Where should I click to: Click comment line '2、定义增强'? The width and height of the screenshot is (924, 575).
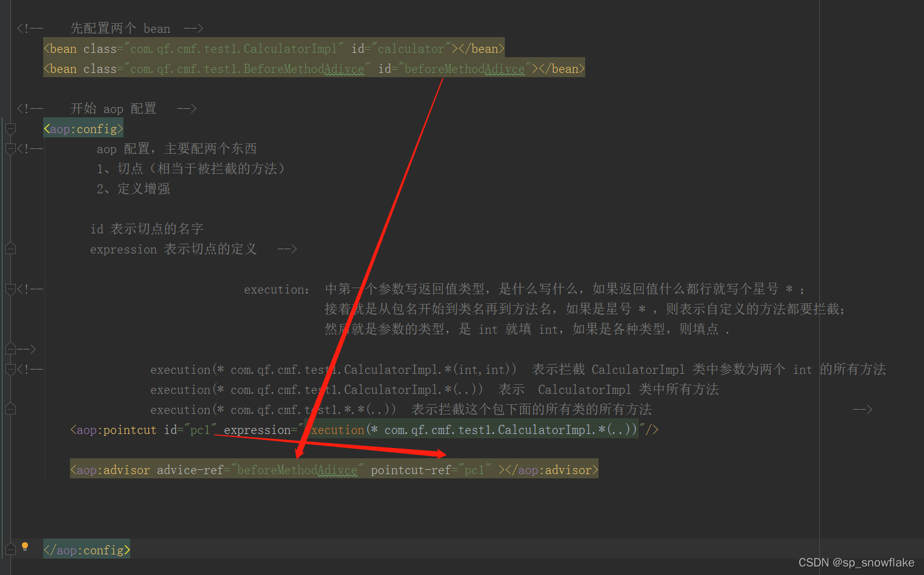tap(133, 189)
